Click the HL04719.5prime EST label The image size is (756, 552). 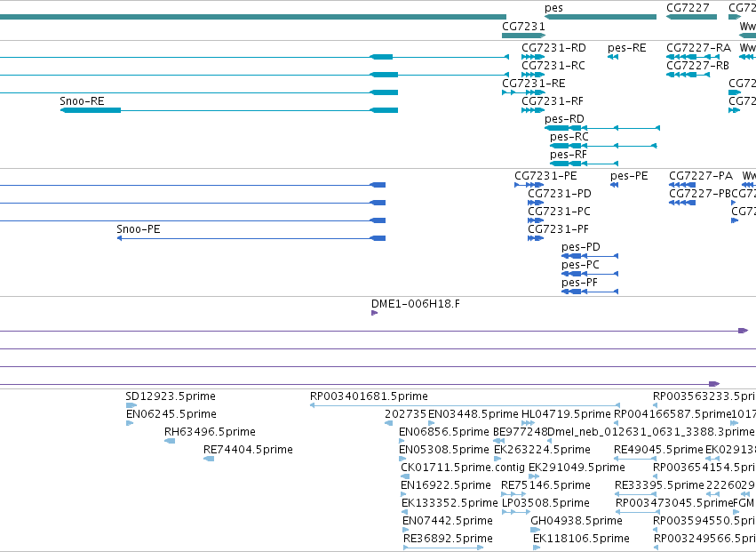tap(566, 414)
